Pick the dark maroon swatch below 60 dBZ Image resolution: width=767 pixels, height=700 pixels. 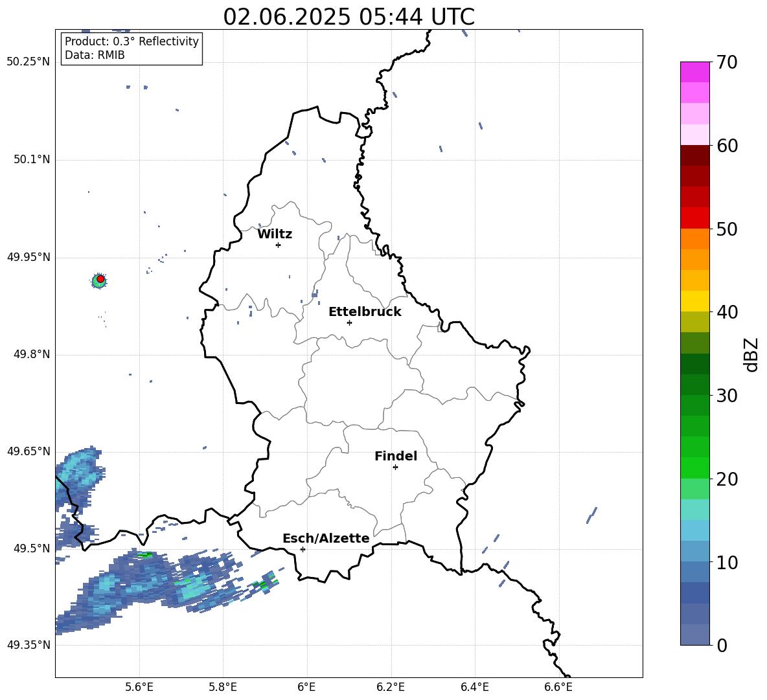click(x=695, y=155)
